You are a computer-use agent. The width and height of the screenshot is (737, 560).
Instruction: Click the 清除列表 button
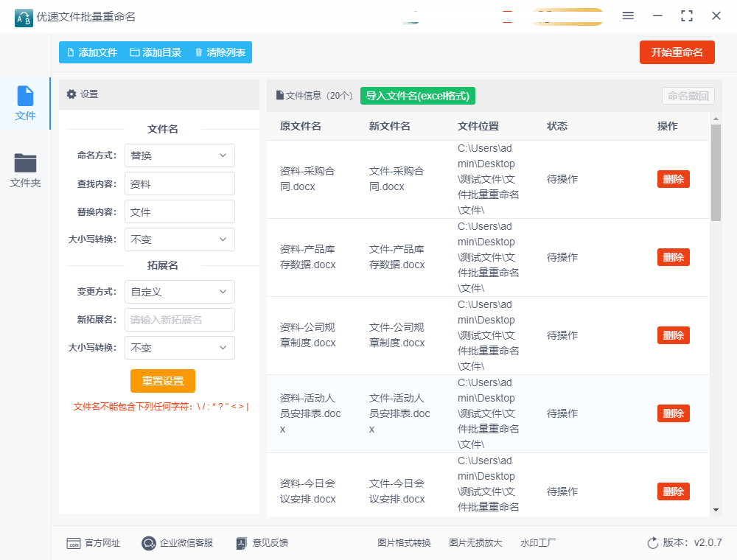tap(220, 52)
